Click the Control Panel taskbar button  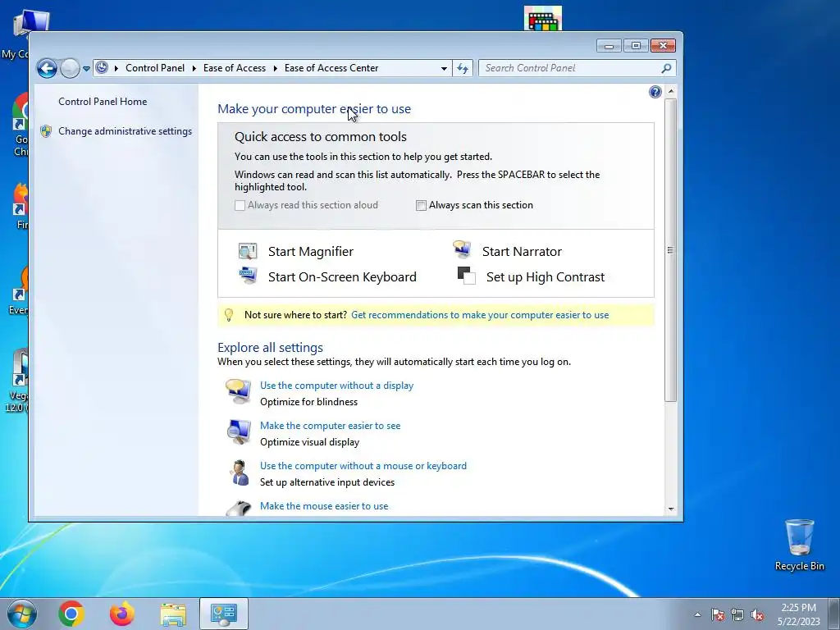click(223, 614)
